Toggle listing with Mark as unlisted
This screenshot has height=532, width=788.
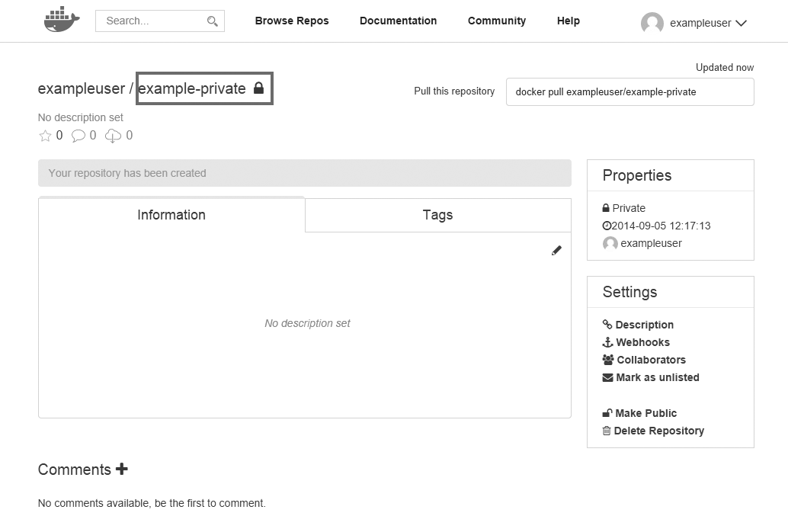pos(657,377)
